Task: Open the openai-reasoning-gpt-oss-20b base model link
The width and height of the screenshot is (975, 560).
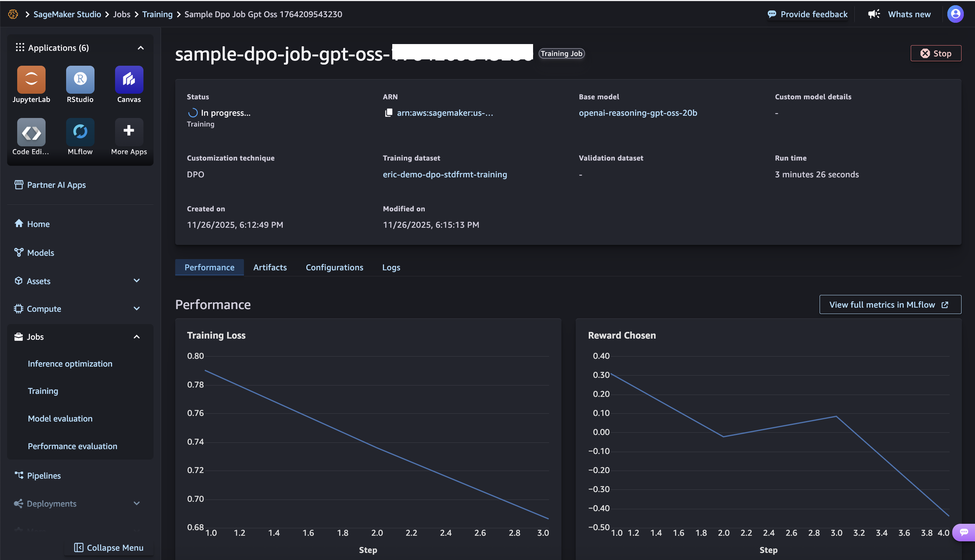Action: point(638,113)
